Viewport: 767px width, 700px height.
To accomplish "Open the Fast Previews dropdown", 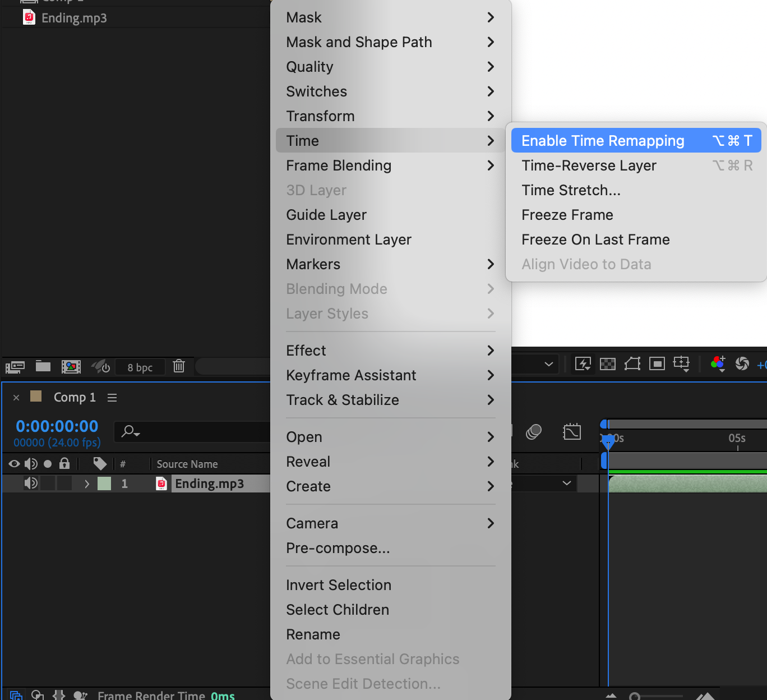I will 583,364.
